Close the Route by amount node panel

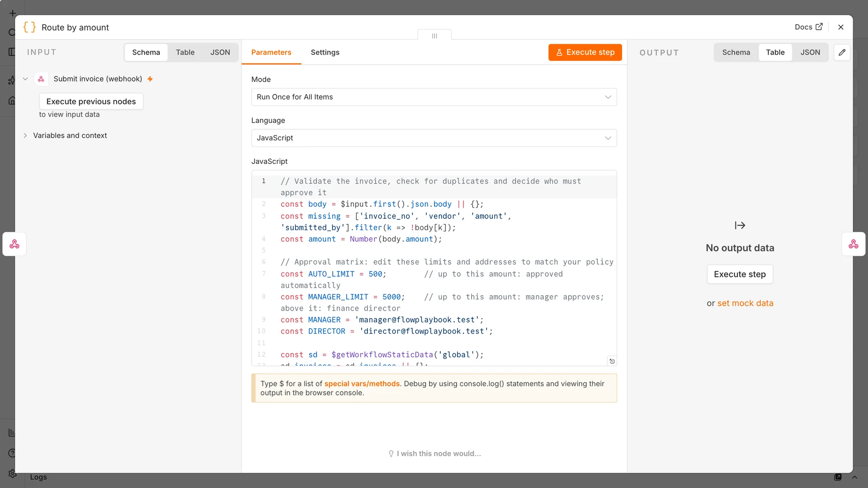tap(841, 27)
